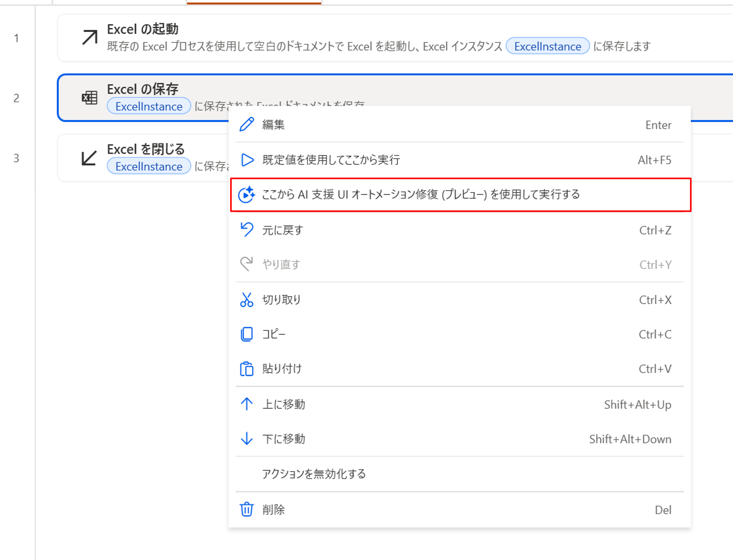Click the Excel の起動 description sentence
The image size is (733, 560).
[x=379, y=46]
